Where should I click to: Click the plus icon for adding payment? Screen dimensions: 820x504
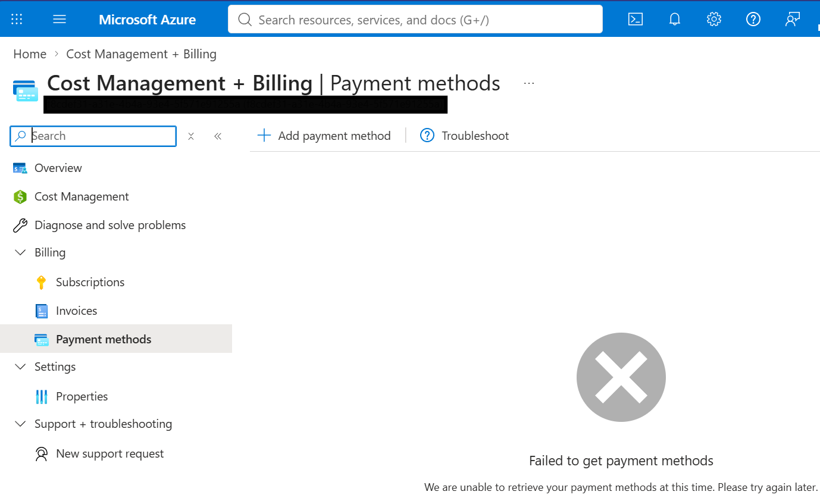tap(264, 136)
